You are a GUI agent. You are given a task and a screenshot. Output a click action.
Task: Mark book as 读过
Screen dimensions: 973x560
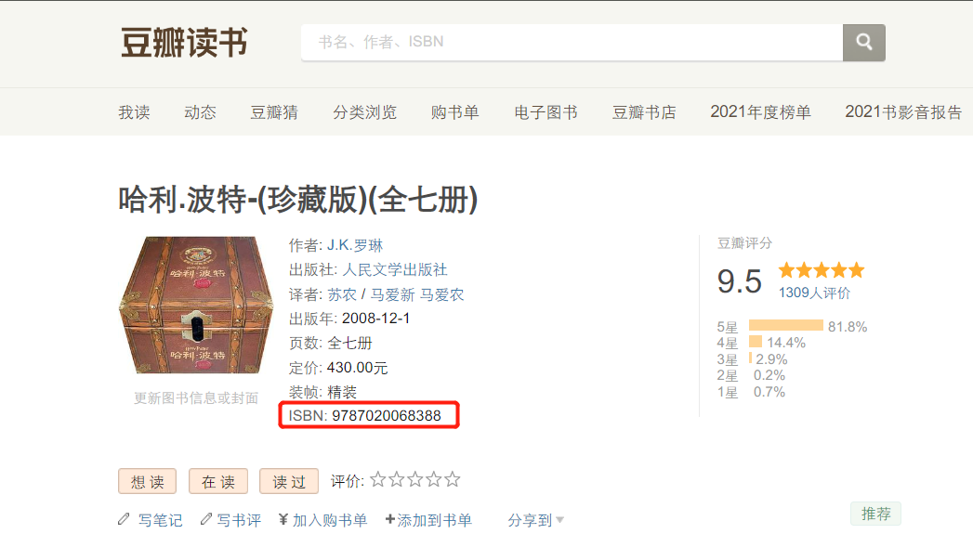coord(288,481)
